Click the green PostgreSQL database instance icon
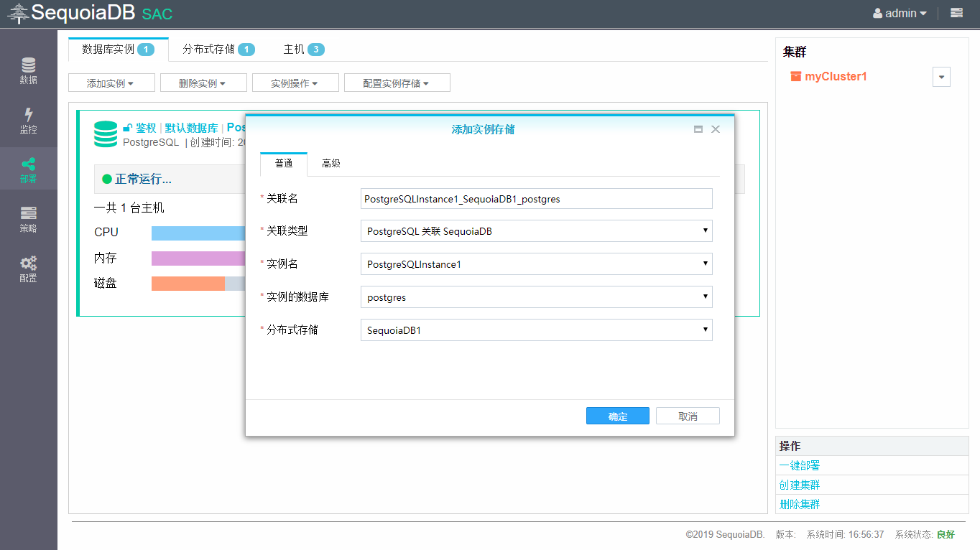Viewport: 980px width, 550px height. pos(106,134)
